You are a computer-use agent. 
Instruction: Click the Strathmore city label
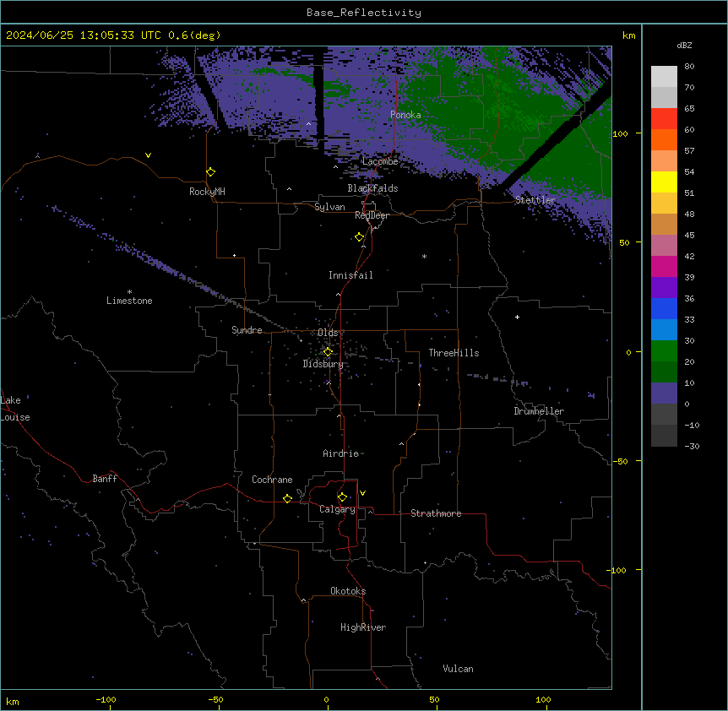[x=436, y=513]
